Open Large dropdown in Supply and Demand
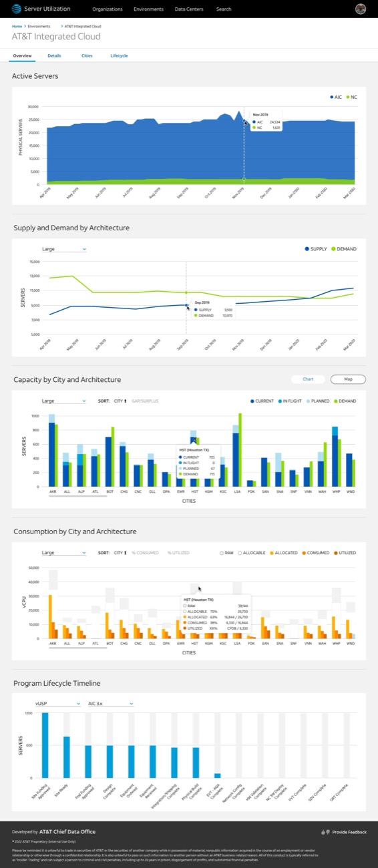378x868 pixels. pyautogui.click(x=64, y=249)
